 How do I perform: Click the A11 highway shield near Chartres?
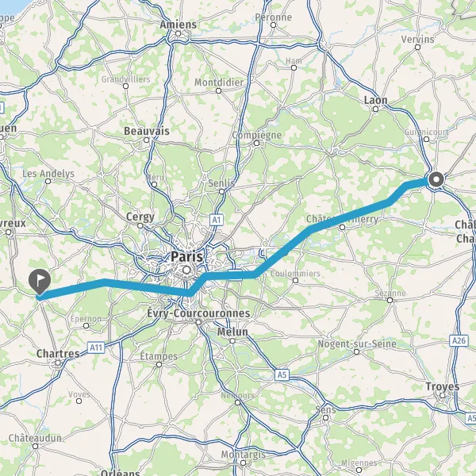click(x=96, y=347)
